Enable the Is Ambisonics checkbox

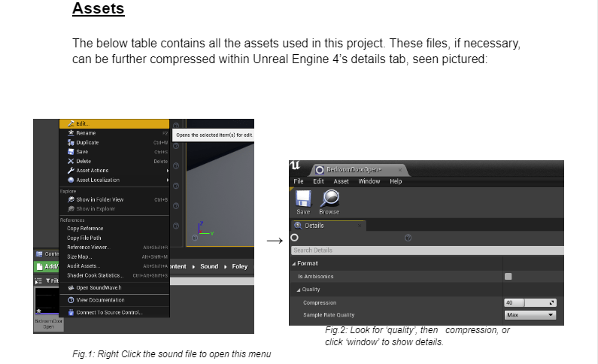508,276
